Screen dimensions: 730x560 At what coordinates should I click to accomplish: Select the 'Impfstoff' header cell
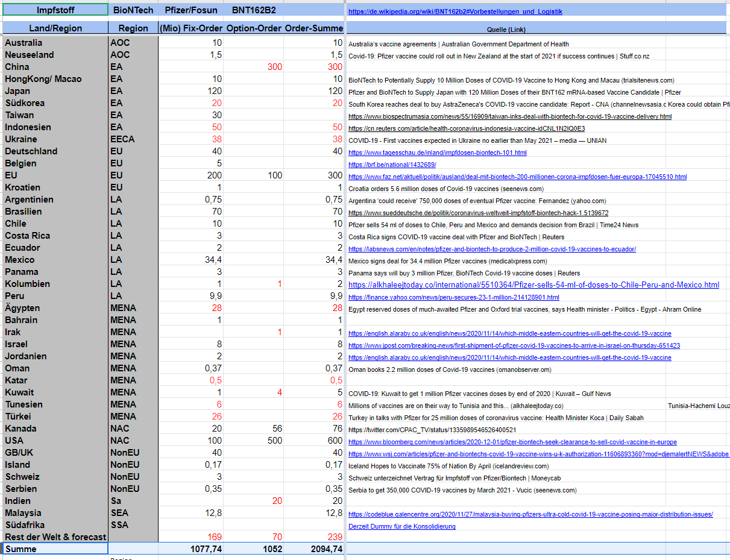pyautogui.click(x=55, y=10)
